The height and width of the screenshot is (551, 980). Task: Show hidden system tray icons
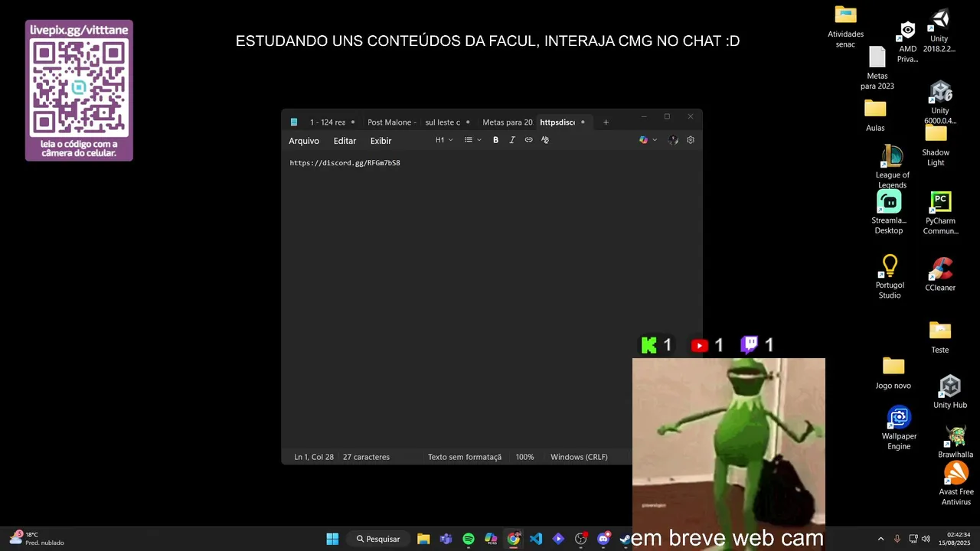coord(880,539)
